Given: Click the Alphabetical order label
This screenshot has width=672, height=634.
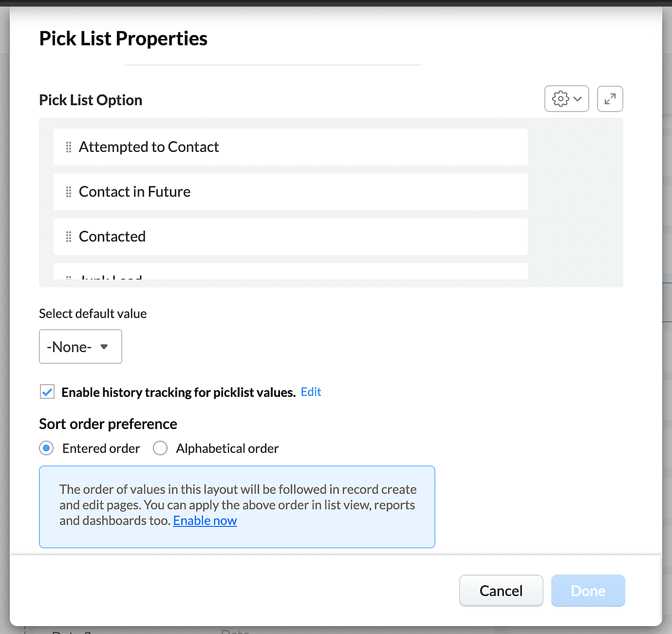Looking at the screenshot, I should pyautogui.click(x=227, y=448).
